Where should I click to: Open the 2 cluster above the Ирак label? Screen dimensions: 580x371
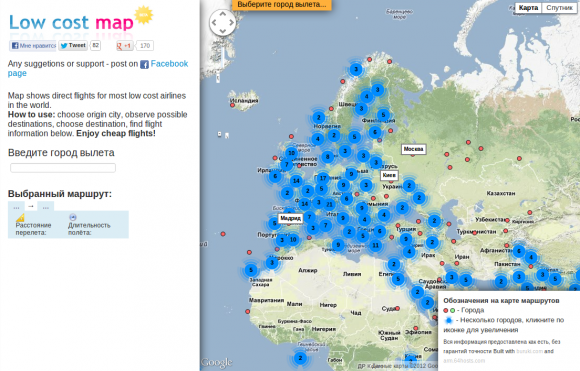point(432,242)
